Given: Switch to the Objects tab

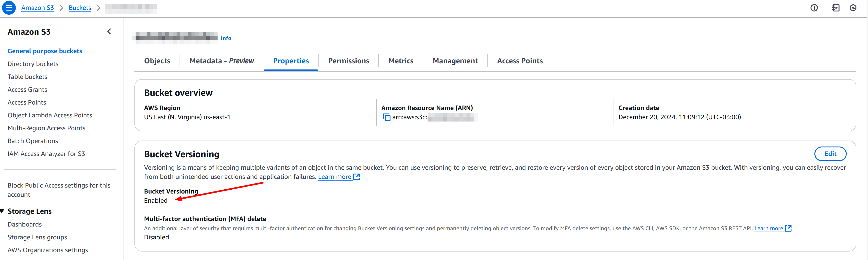Looking at the screenshot, I should (x=157, y=61).
